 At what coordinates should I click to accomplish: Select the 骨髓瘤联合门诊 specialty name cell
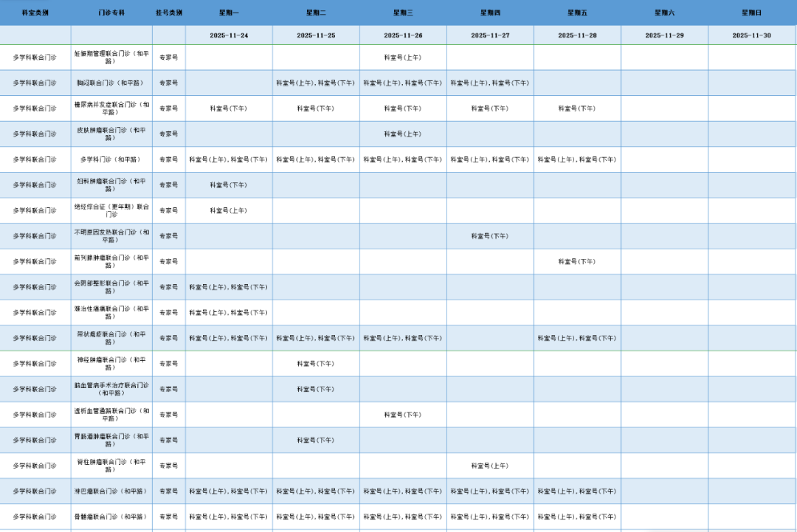click(x=111, y=517)
